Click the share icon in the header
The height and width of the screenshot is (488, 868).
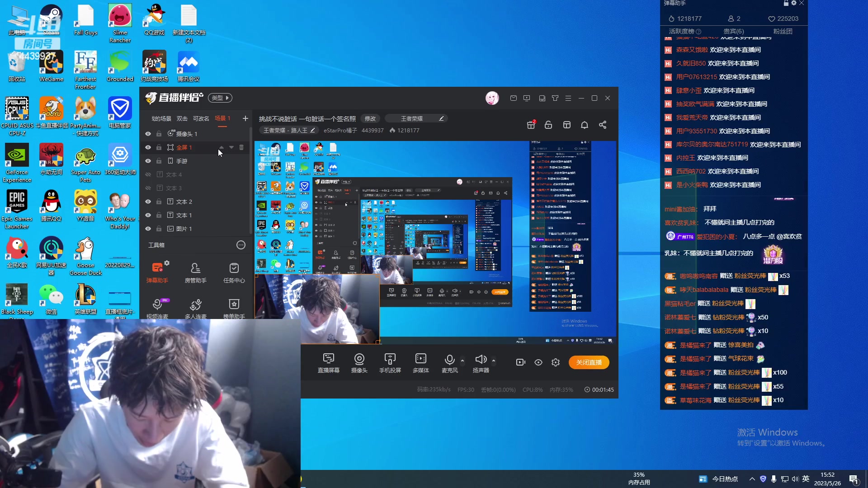pos(603,125)
